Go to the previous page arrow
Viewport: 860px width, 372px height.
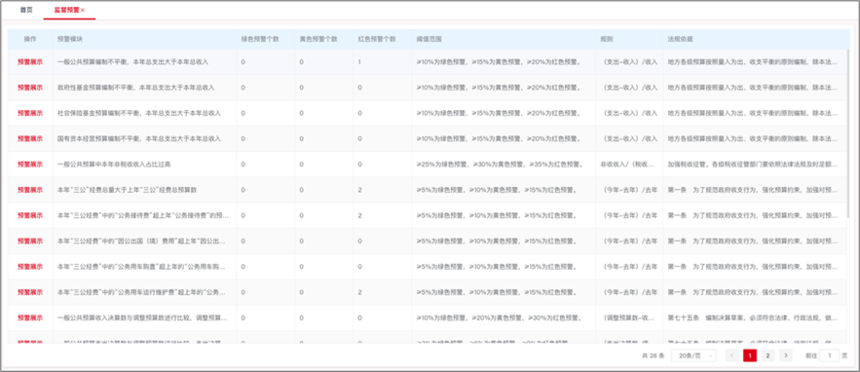[x=732, y=356]
